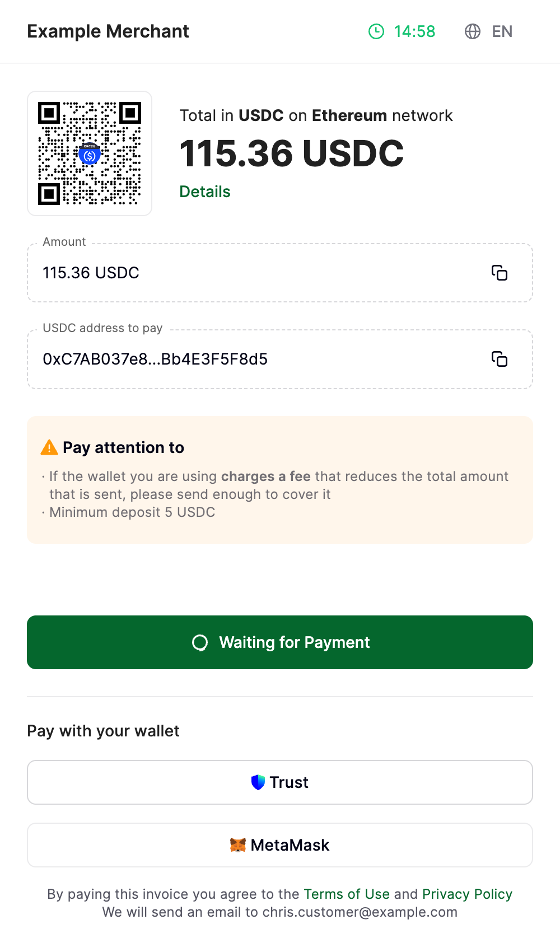The image size is (560, 952).
Task: Click the QR code image
Action: (90, 153)
